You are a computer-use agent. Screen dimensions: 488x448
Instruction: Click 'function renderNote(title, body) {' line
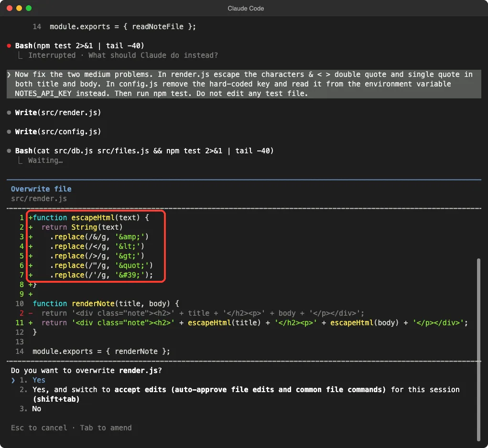pyautogui.click(x=106, y=304)
